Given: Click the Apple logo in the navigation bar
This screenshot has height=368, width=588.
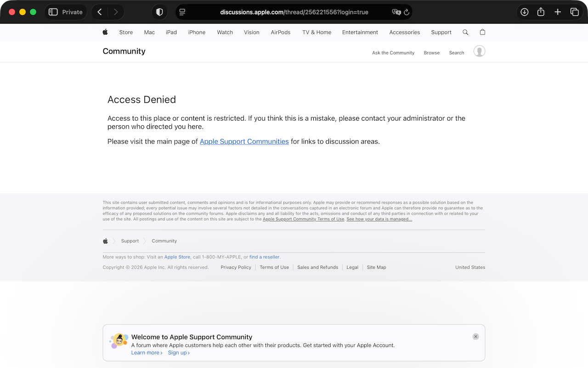Looking at the screenshot, I should click(x=105, y=32).
